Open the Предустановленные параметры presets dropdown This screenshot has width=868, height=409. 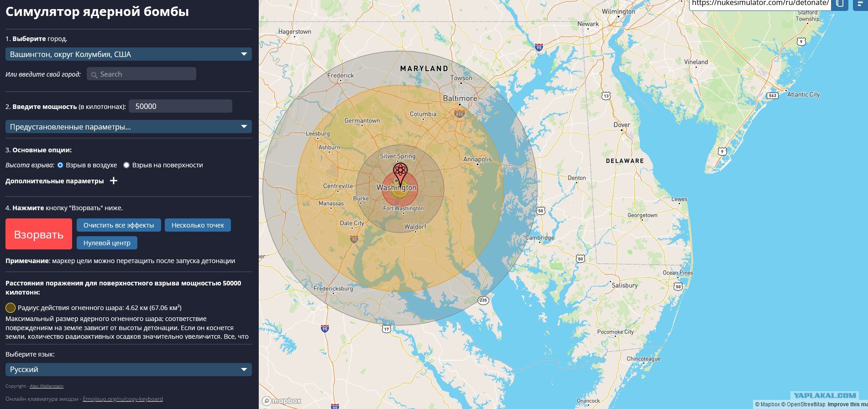[x=129, y=127]
